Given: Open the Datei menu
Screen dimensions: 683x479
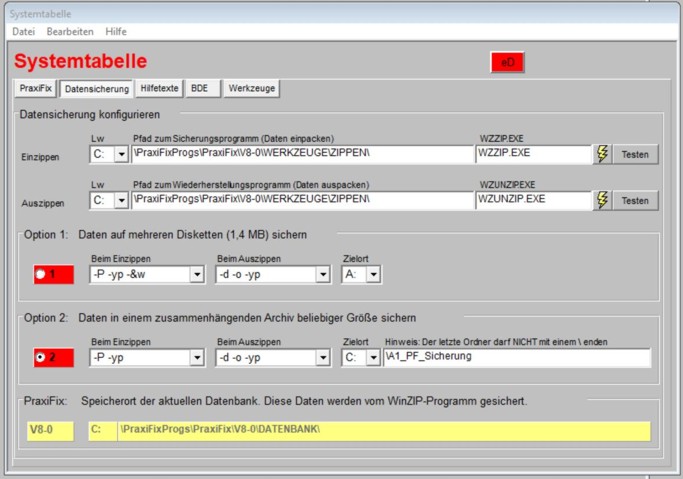Looking at the screenshot, I should click(x=23, y=32).
